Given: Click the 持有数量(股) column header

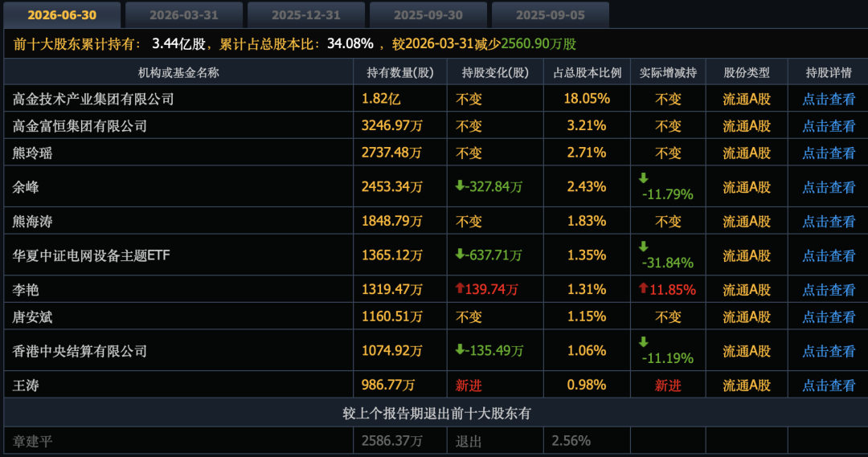Looking at the screenshot, I should [x=400, y=72].
